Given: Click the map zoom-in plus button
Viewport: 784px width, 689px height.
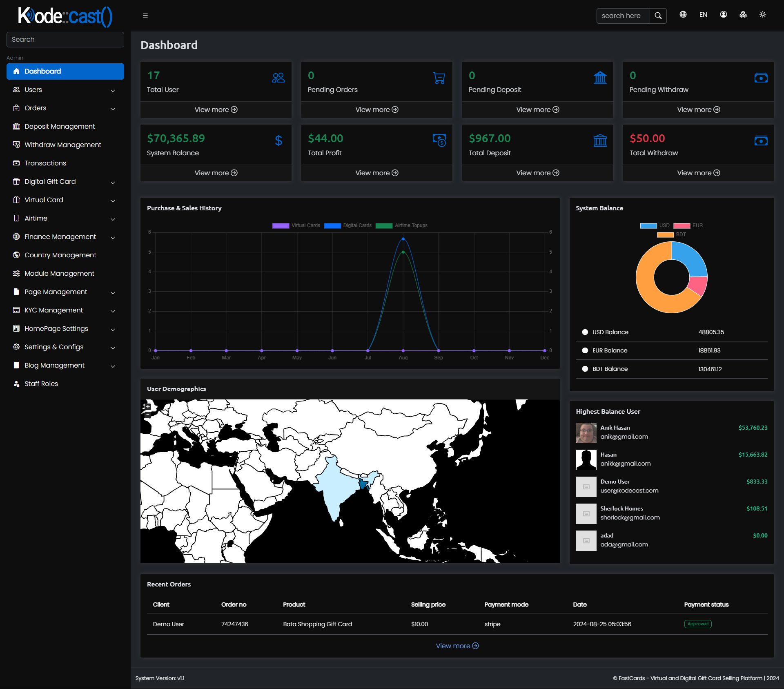Looking at the screenshot, I should pyautogui.click(x=148, y=406).
